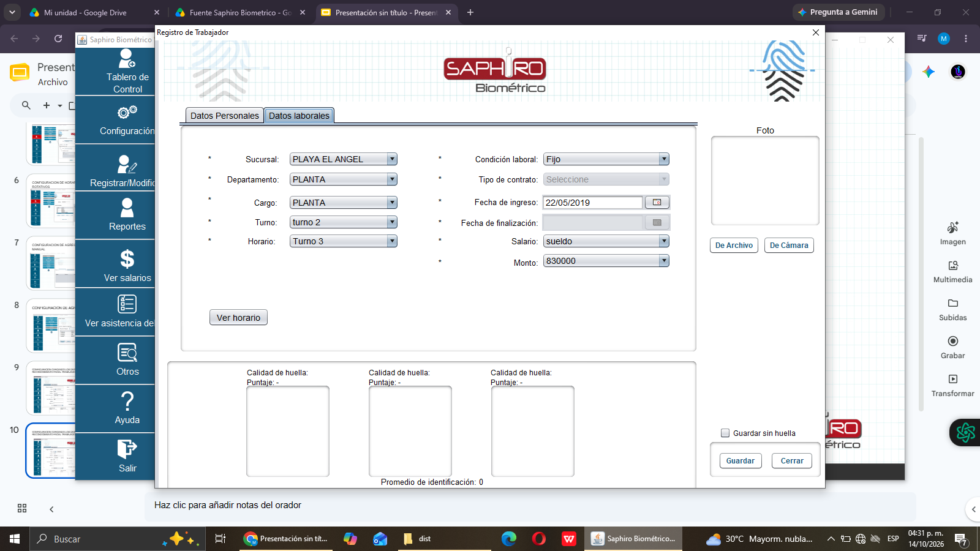Open Ver salarios dollar icon
This screenshot has width=980, height=551.
(x=127, y=259)
